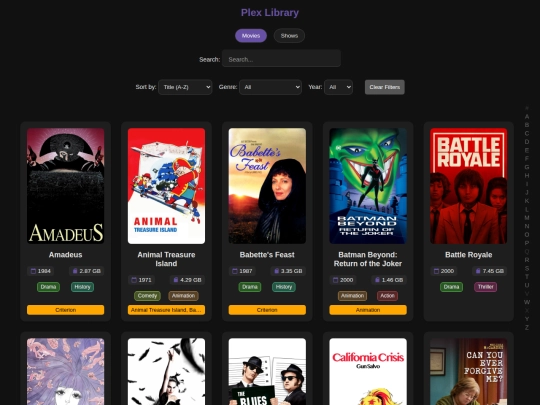Click the file size icon beside 4.29 GB
Image resolution: width=540 pixels, height=405 pixels.
point(176,280)
